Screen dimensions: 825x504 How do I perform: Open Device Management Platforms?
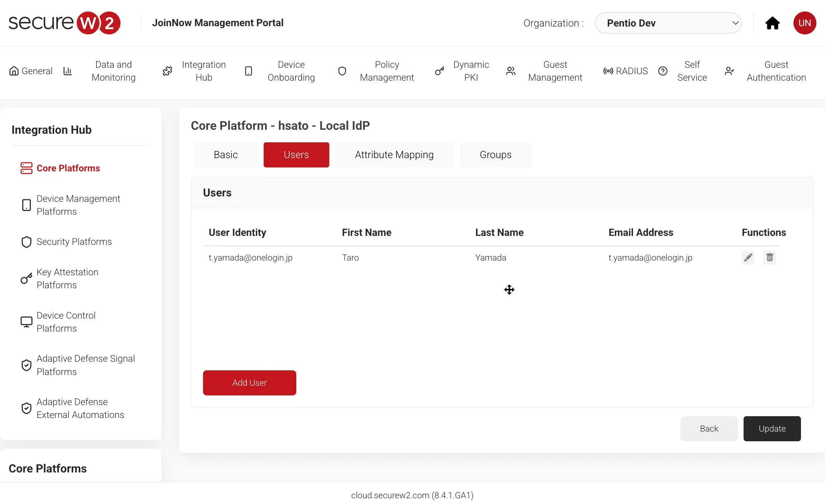coord(78,205)
